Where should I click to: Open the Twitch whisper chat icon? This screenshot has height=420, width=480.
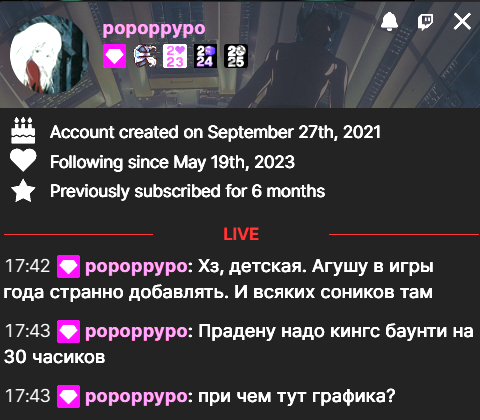click(x=426, y=22)
